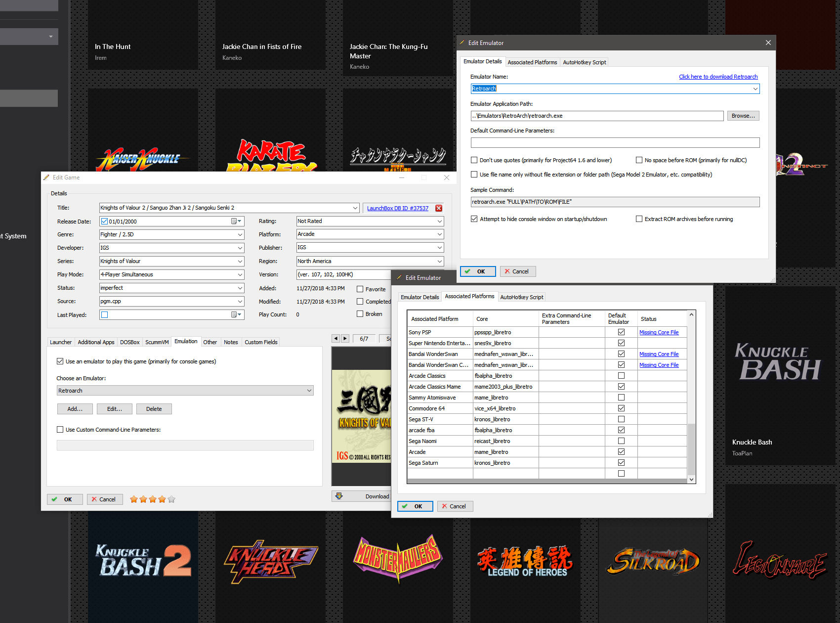
Task: Click the red X beside LaunchBox DB ID
Action: (439, 208)
